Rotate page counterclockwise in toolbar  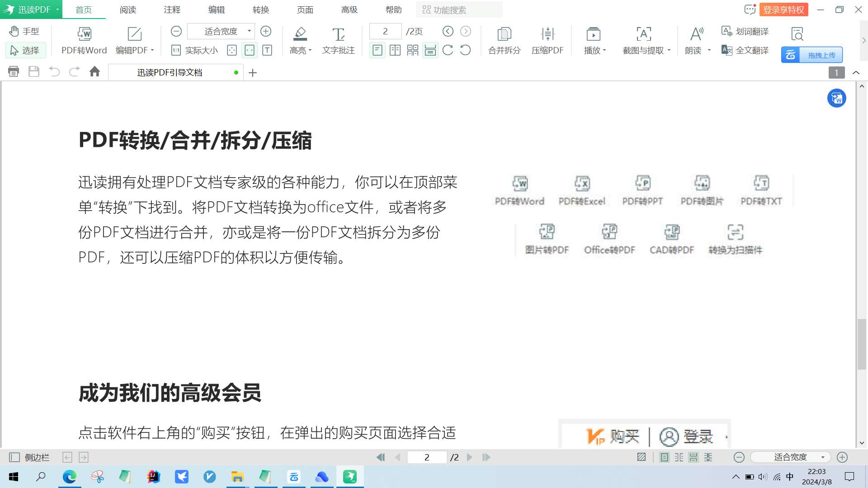(465, 50)
